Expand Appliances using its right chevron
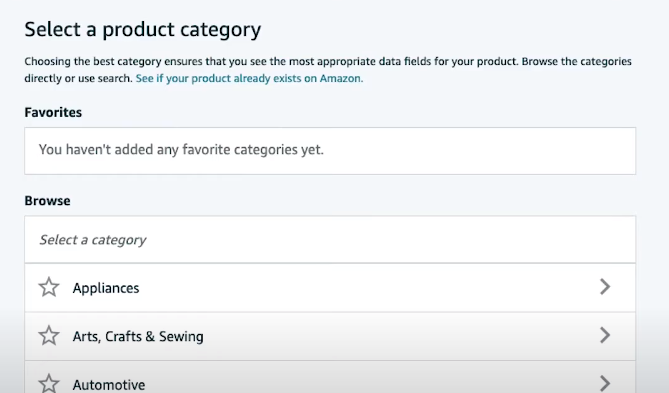669x393 pixels. 605,287
